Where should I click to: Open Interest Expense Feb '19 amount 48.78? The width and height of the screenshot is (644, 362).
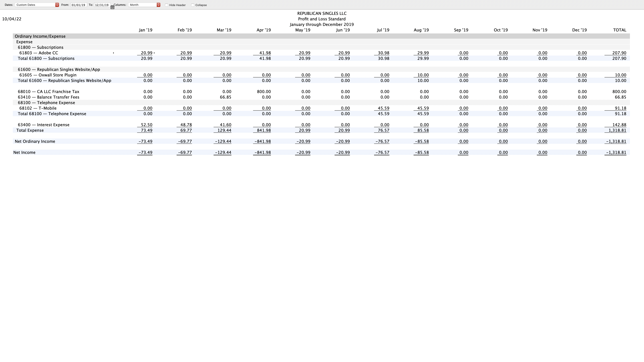[186, 125]
